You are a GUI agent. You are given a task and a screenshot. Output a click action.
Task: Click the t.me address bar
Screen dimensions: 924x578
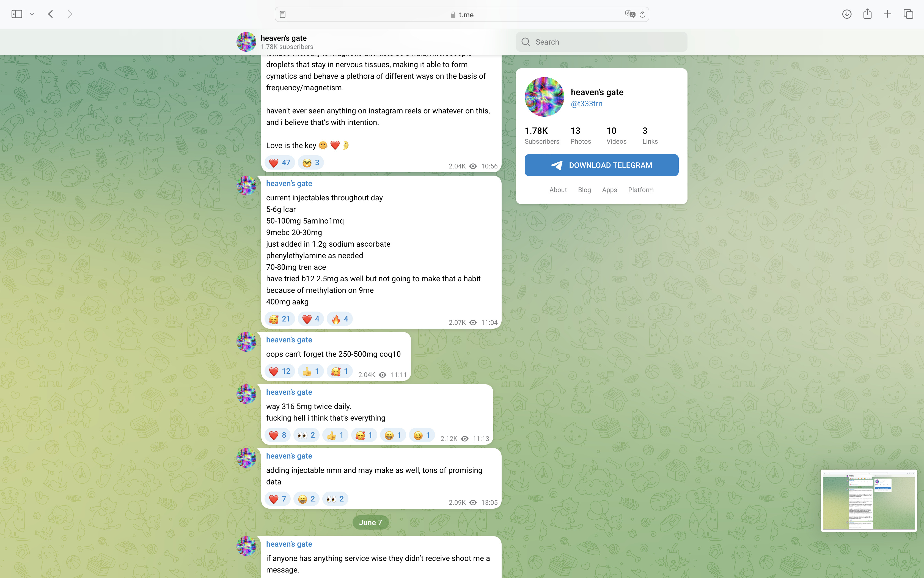[x=462, y=15]
